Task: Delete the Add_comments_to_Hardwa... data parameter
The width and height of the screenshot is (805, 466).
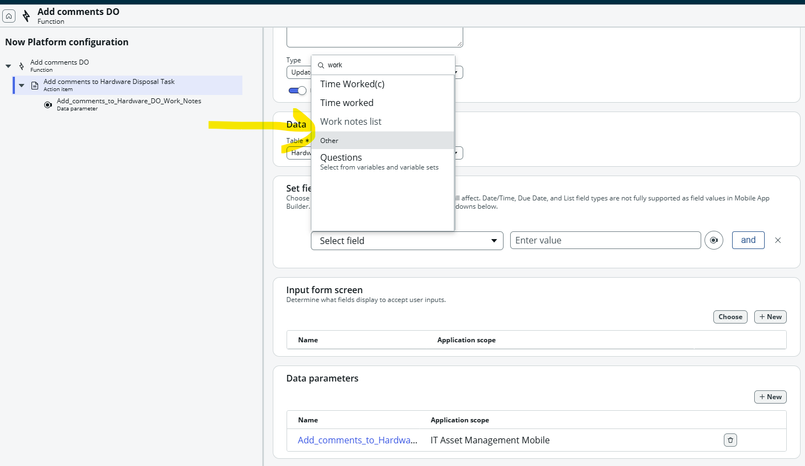Action: tap(730, 440)
